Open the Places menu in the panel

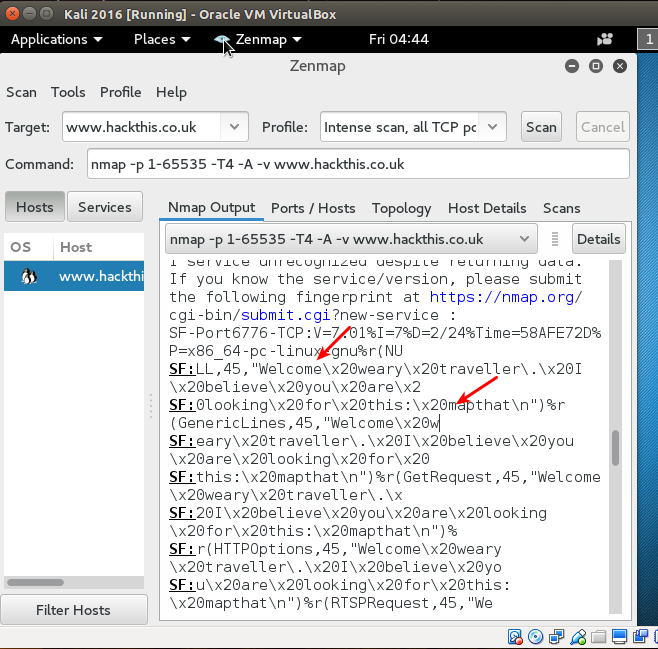162,39
